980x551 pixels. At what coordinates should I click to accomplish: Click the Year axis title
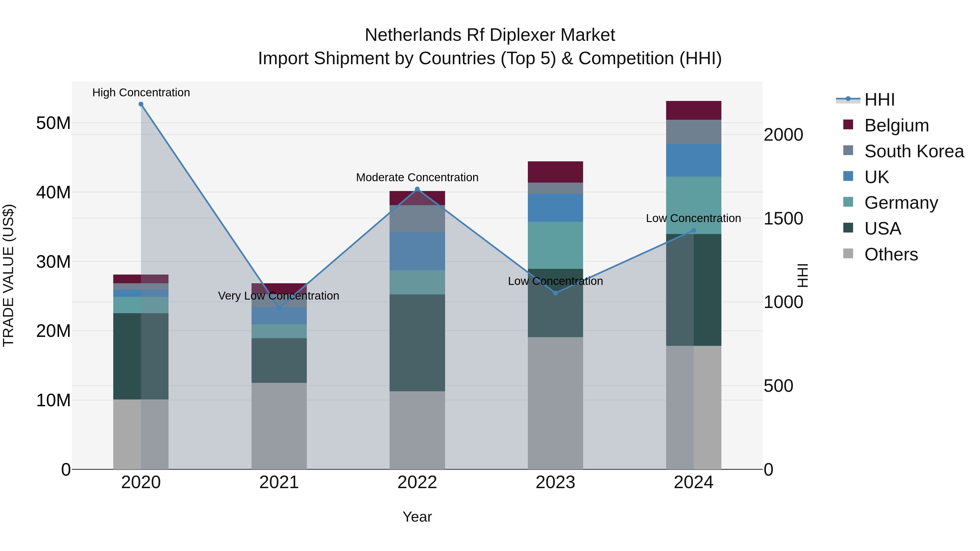pyautogui.click(x=417, y=517)
